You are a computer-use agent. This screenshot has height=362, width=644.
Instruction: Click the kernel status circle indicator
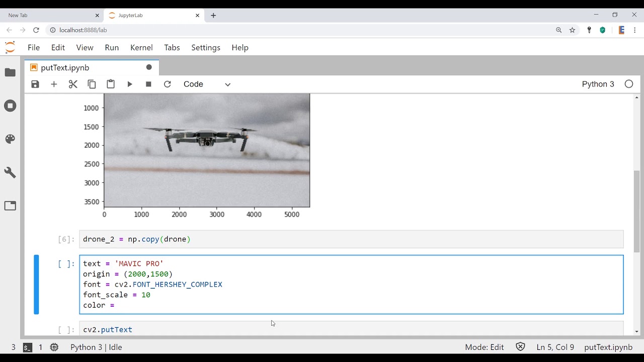click(x=629, y=84)
